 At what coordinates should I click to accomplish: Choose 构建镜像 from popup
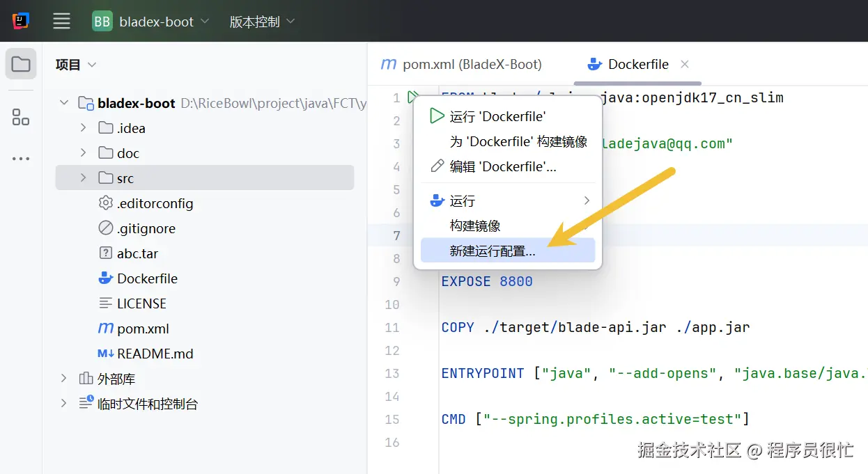508,226
